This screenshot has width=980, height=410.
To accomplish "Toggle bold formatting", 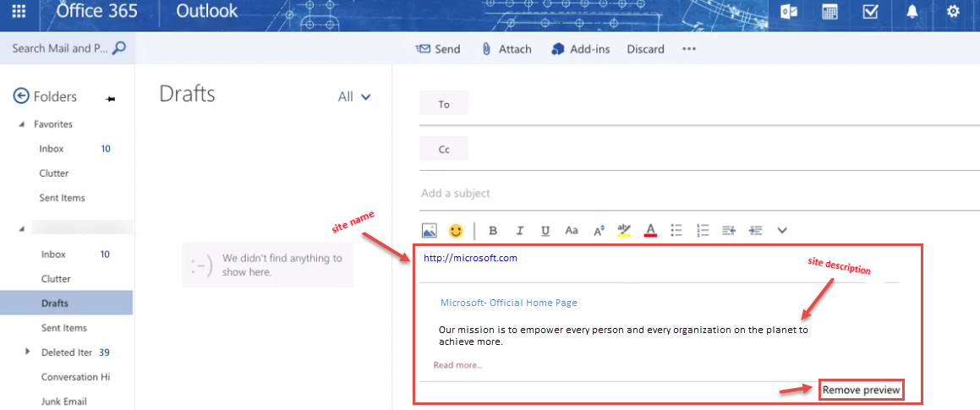I will click(492, 231).
